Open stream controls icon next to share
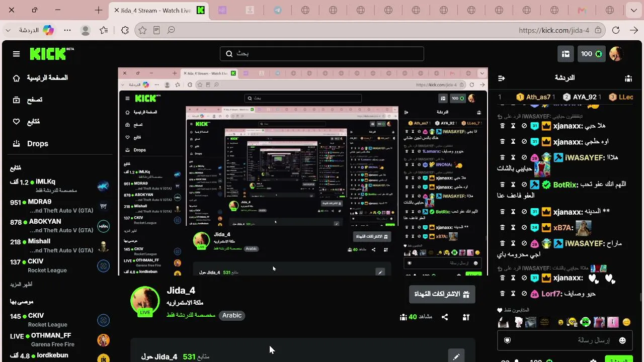This screenshot has height=362, width=644. click(x=466, y=317)
